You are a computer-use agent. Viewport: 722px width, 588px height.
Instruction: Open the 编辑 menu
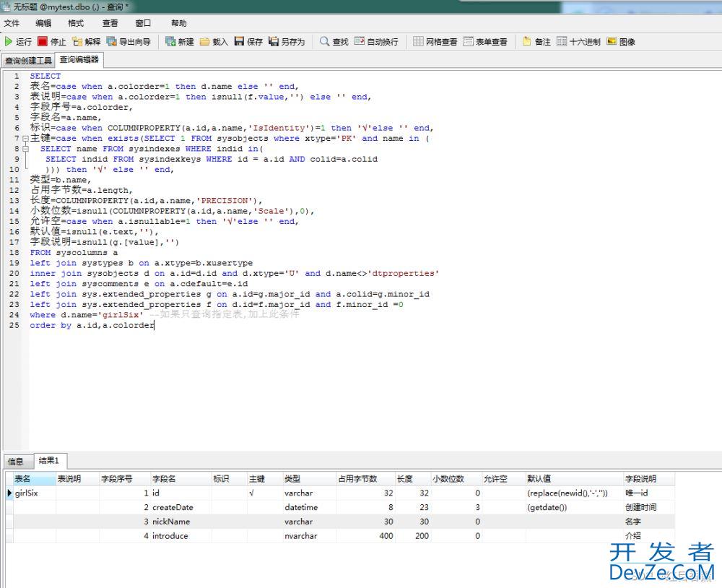(x=43, y=23)
